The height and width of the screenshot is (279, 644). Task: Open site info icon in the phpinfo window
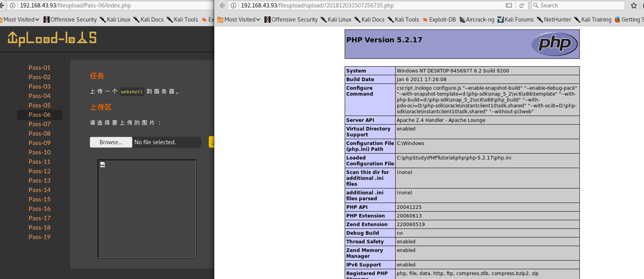(x=234, y=5)
